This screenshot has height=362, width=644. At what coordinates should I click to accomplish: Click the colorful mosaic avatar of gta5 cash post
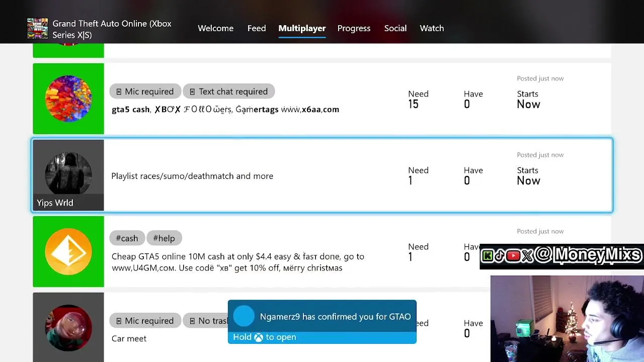pyautogui.click(x=68, y=99)
